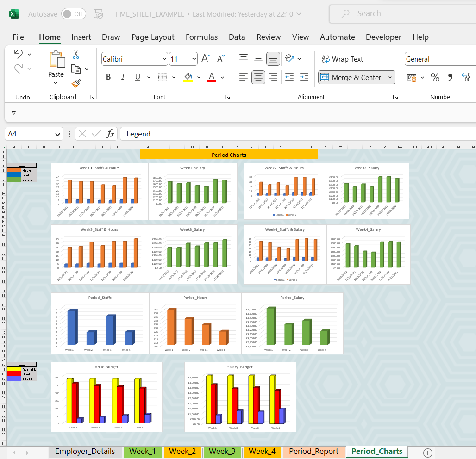This screenshot has height=459, width=476.
Task: Open the Week_3 sheet tab
Action: pyautogui.click(x=222, y=451)
